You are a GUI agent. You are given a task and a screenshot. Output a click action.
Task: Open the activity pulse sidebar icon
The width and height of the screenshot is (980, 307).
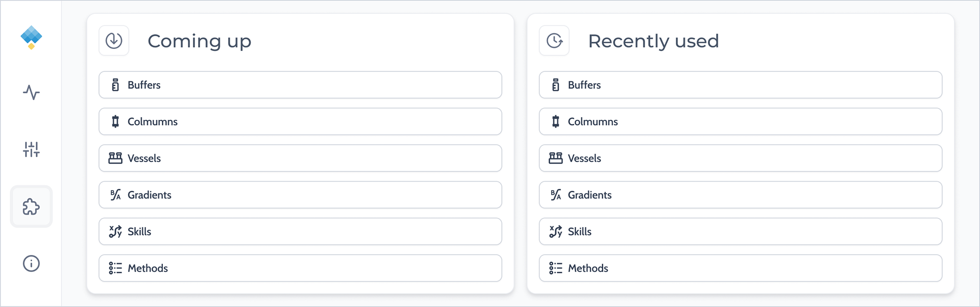point(31,92)
